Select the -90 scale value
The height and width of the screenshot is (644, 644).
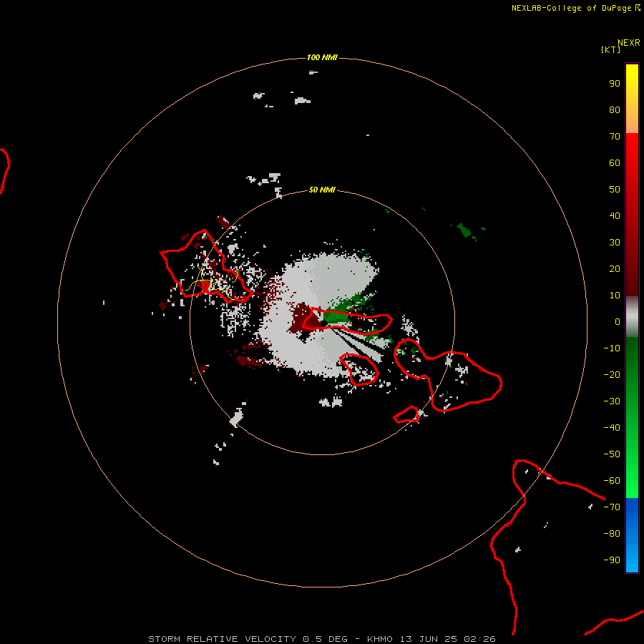point(612,560)
